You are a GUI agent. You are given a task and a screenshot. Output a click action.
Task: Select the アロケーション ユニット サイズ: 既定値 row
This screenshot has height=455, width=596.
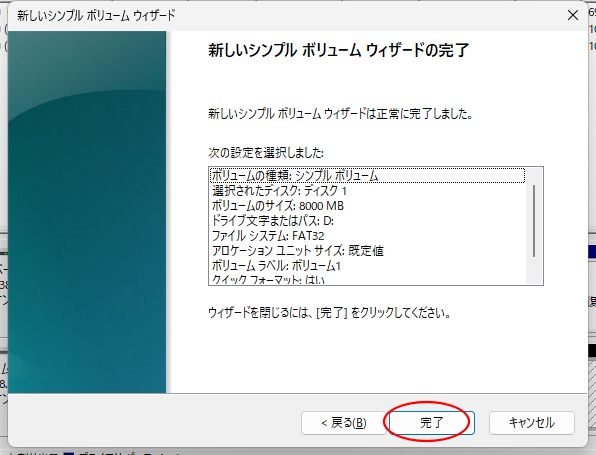point(367,250)
